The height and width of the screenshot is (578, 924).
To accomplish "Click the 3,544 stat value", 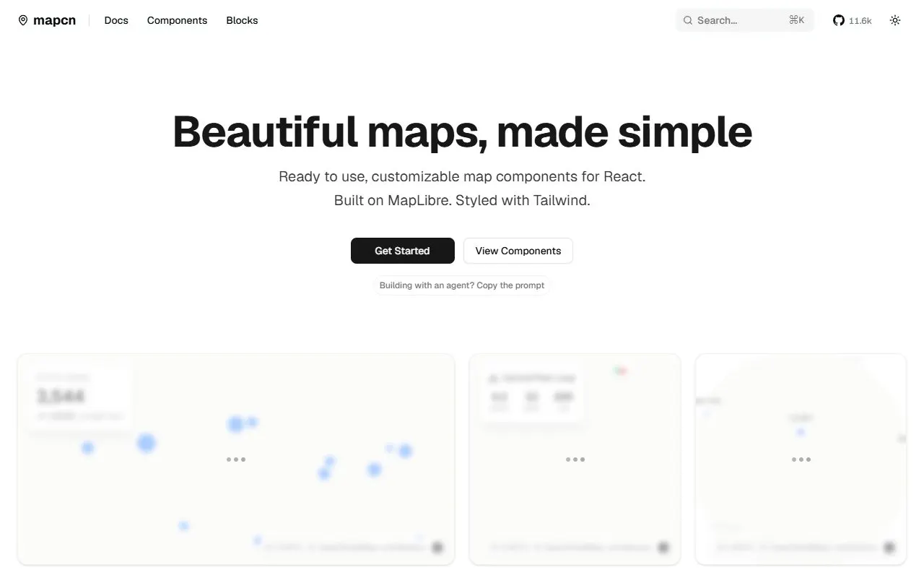I will pyautogui.click(x=61, y=396).
